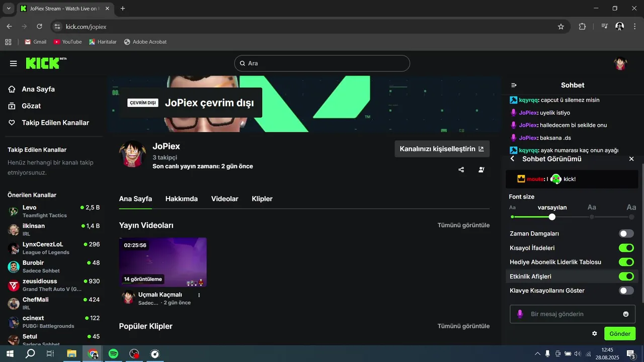Close the Sohbet Görünümü panel
Viewport: 644px width, 362px height.
pos(631,159)
